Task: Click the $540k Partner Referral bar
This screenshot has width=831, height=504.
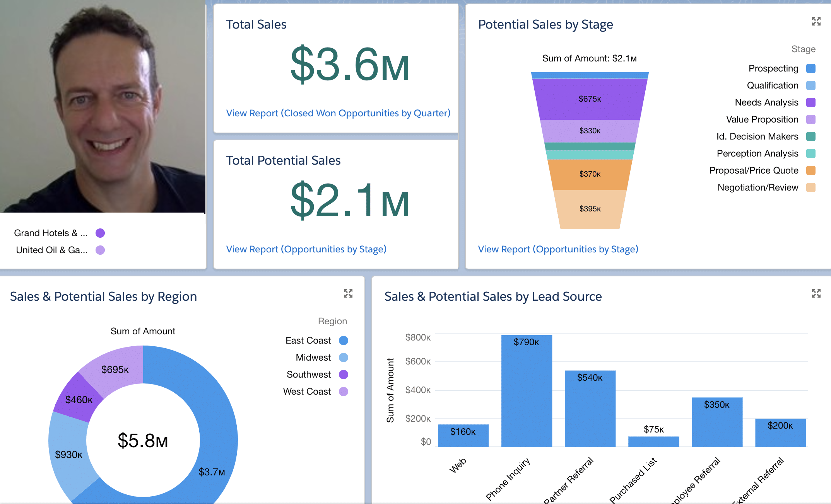Action: (x=590, y=409)
